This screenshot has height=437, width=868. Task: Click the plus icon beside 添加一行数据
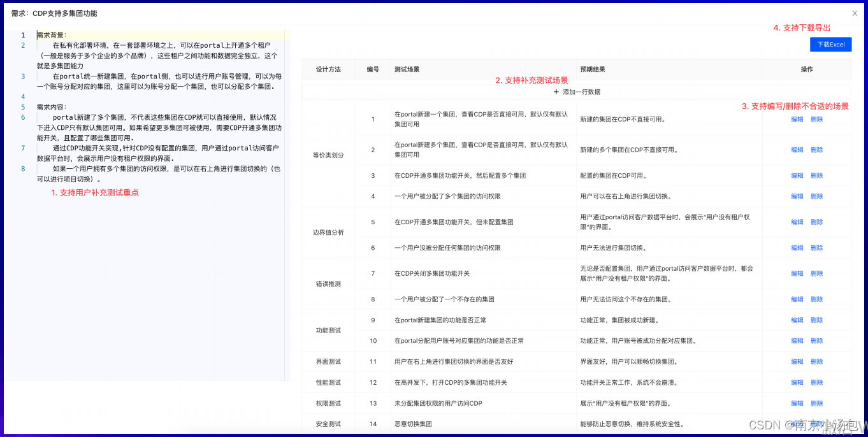pos(556,92)
